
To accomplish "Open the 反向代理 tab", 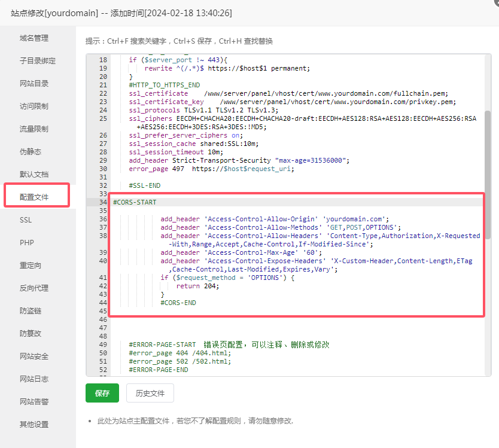I will click(34, 288).
